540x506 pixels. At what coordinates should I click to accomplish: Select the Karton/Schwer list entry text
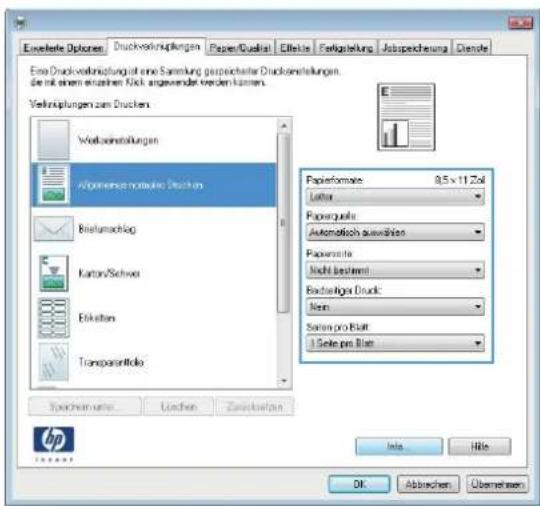pos(109,273)
